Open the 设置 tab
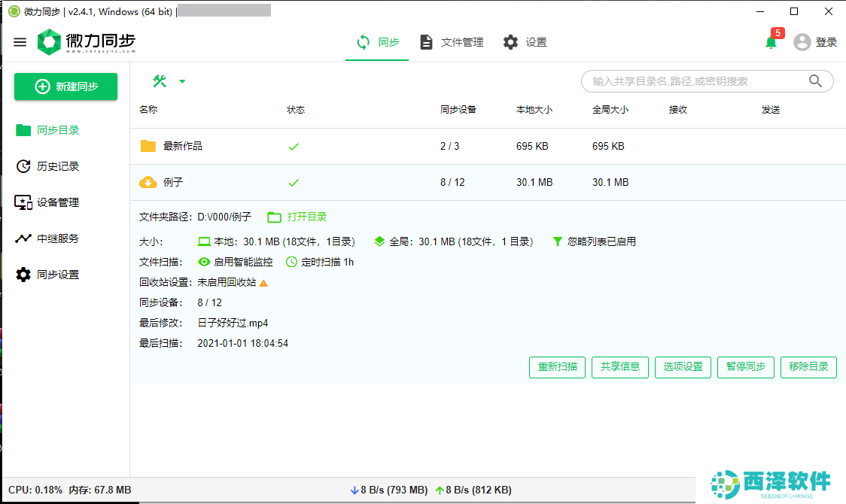This screenshot has width=846, height=504. coord(525,42)
